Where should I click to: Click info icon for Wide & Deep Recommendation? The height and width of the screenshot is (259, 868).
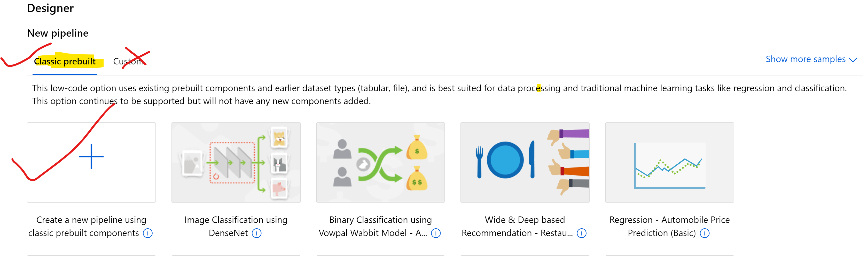582,233
